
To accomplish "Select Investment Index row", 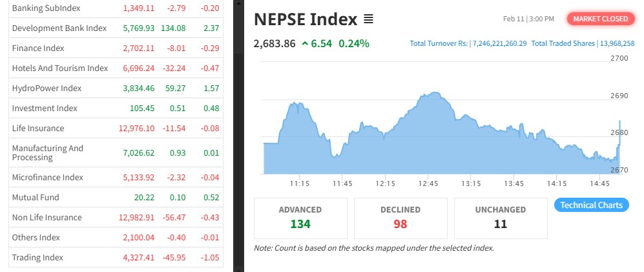I will [x=45, y=108].
